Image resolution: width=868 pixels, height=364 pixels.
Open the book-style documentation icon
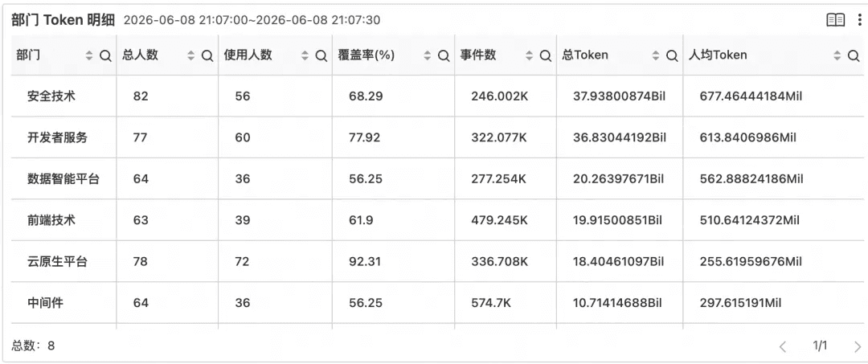tap(835, 20)
